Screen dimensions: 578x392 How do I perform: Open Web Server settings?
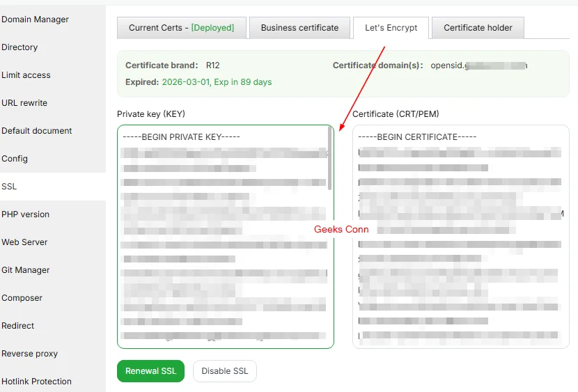pyautogui.click(x=24, y=242)
